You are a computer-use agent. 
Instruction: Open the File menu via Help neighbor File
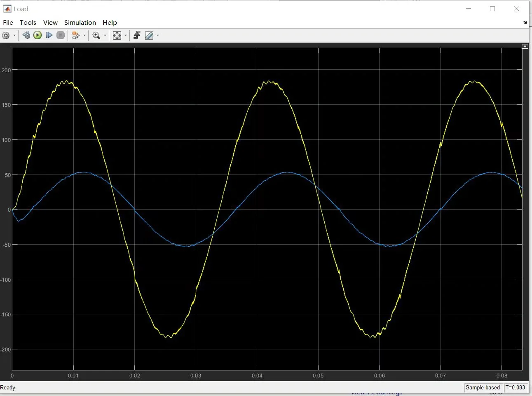tap(8, 22)
